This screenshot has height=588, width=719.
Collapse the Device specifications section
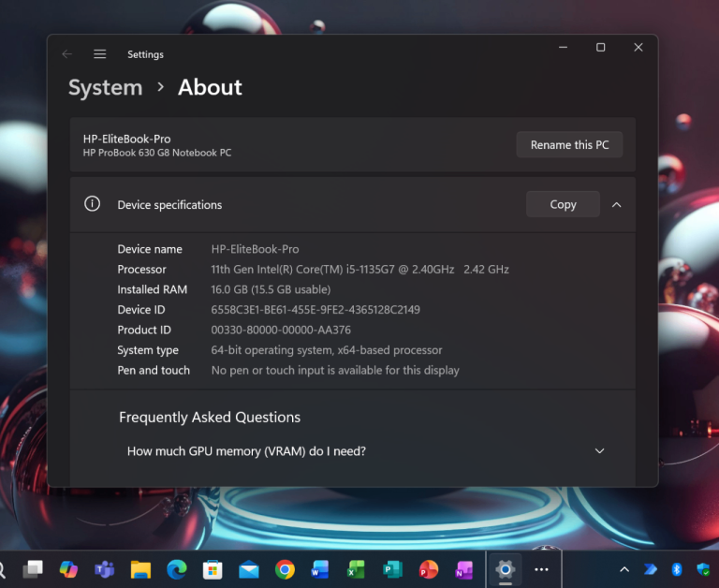[x=616, y=204]
